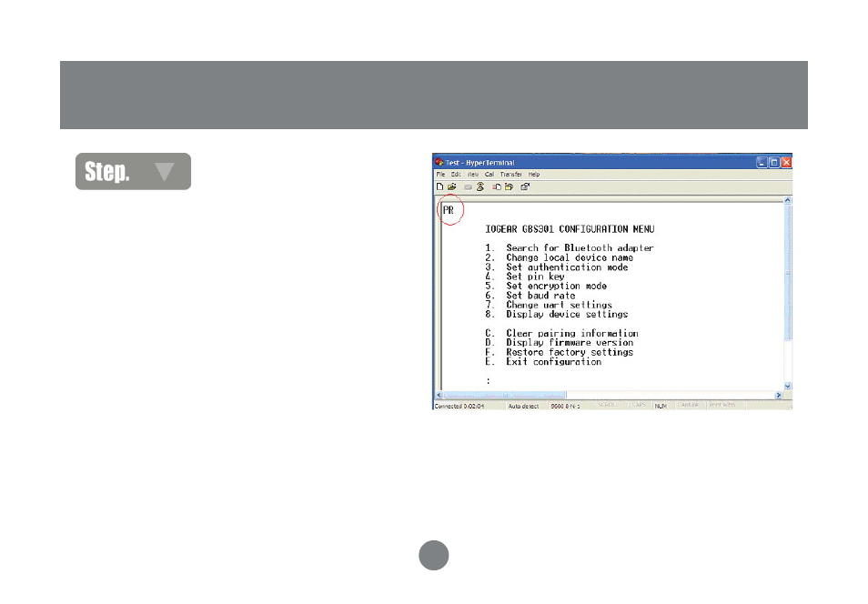The height and width of the screenshot is (604, 868).
Task: Click the Properties toolbar icon
Action: click(525, 187)
